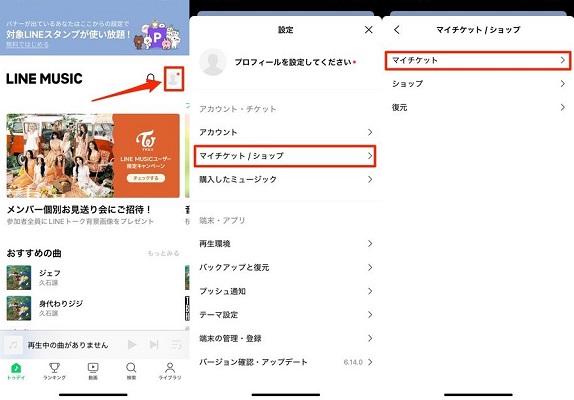
Task: Click chevron on 復元 row
Action: [563, 108]
